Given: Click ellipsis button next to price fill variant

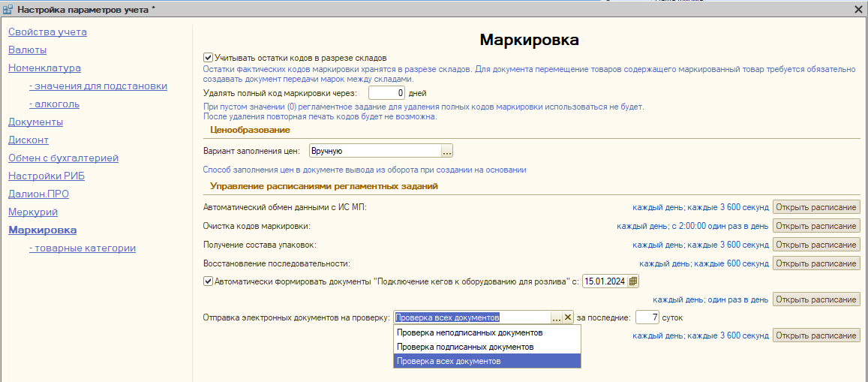Looking at the screenshot, I should click(447, 151).
